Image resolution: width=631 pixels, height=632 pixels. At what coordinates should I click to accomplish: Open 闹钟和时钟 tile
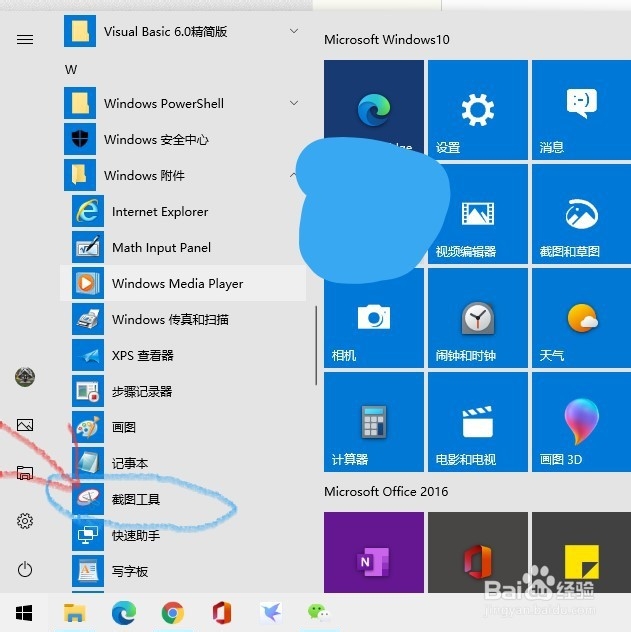[478, 318]
